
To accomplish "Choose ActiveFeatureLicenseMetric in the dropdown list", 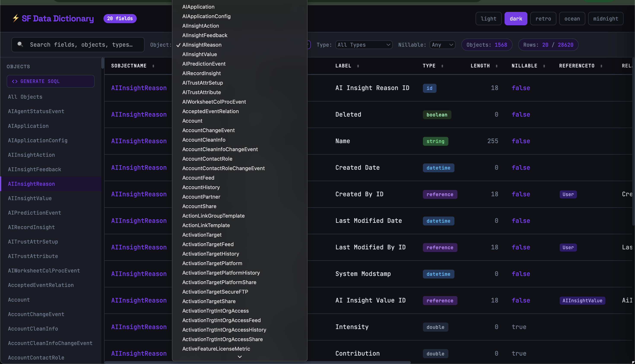I will coord(240,349).
